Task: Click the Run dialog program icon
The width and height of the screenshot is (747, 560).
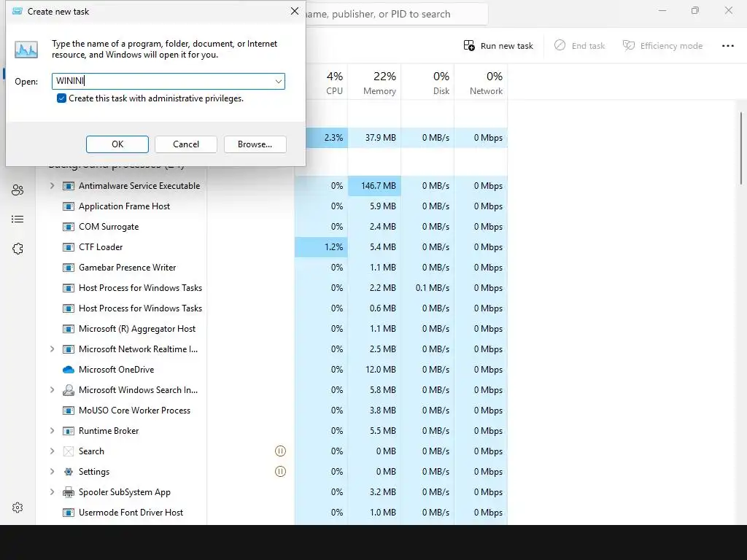Action: click(x=26, y=50)
